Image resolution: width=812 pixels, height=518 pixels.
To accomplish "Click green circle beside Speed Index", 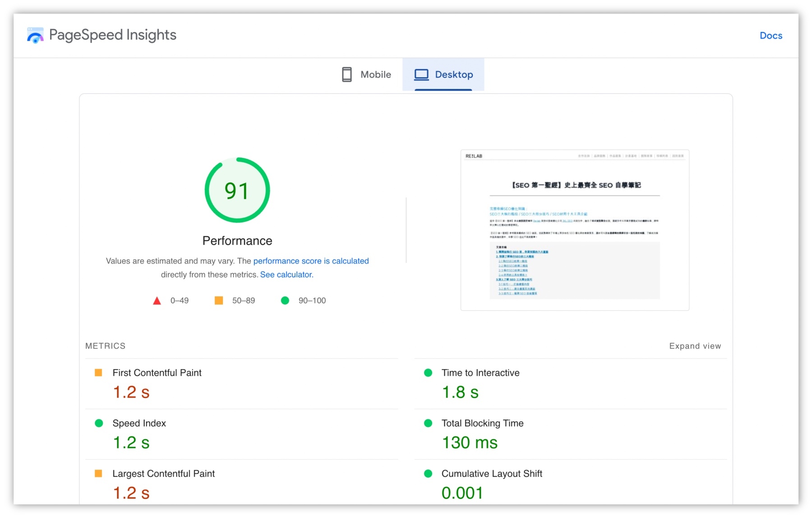I will [x=98, y=423].
